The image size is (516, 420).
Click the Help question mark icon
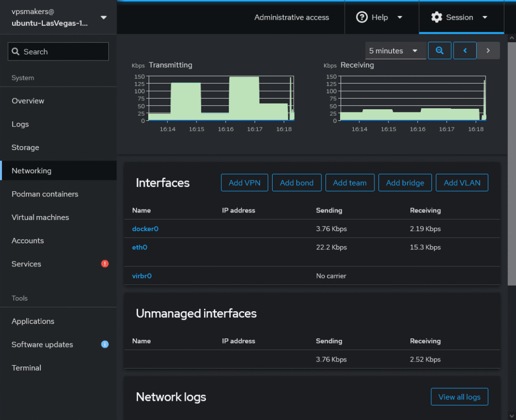(x=362, y=17)
